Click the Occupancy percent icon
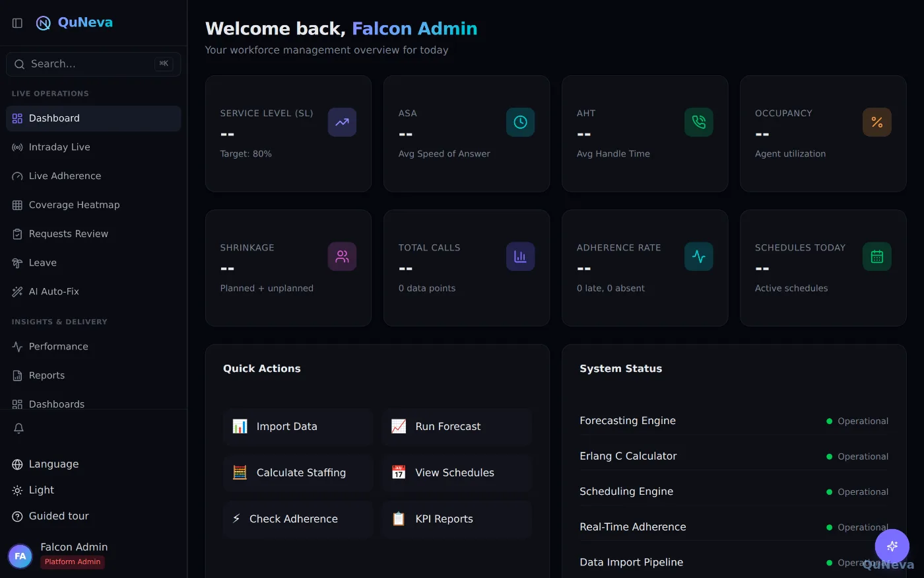Image resolution: width=924 pixels, height=578 pixels. [876, 122]
